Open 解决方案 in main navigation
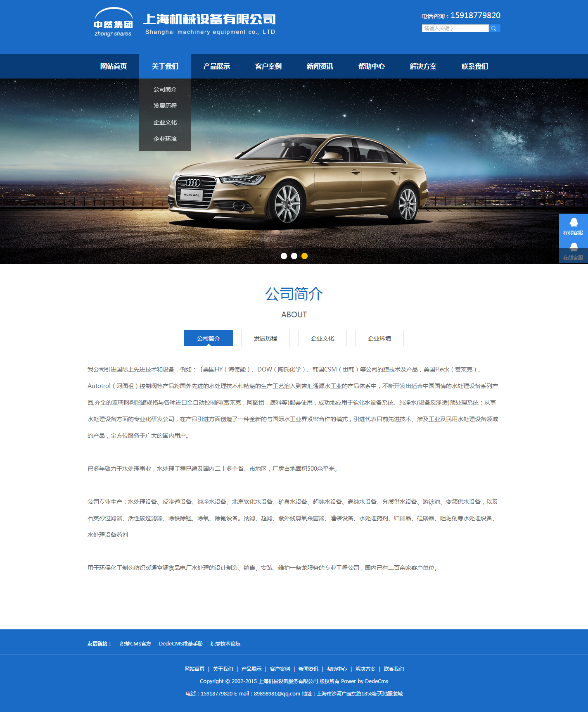 [423, 66]
